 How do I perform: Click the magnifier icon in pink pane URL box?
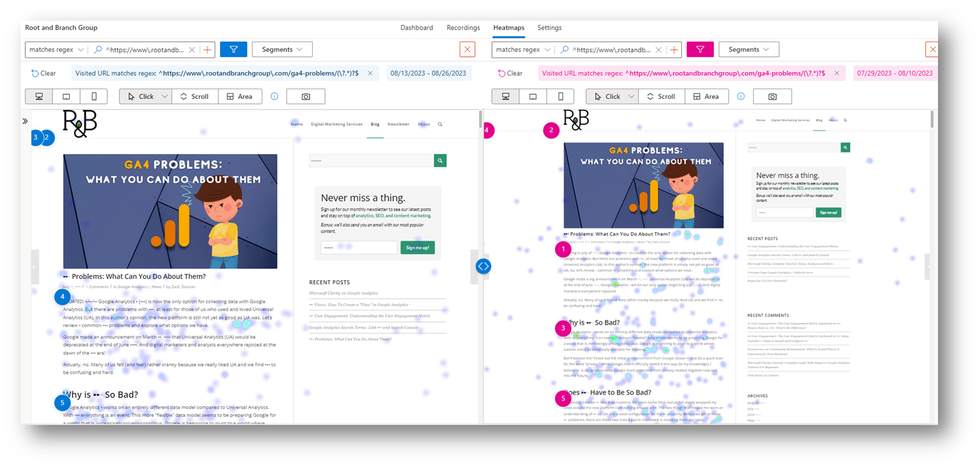click(565, 49)
